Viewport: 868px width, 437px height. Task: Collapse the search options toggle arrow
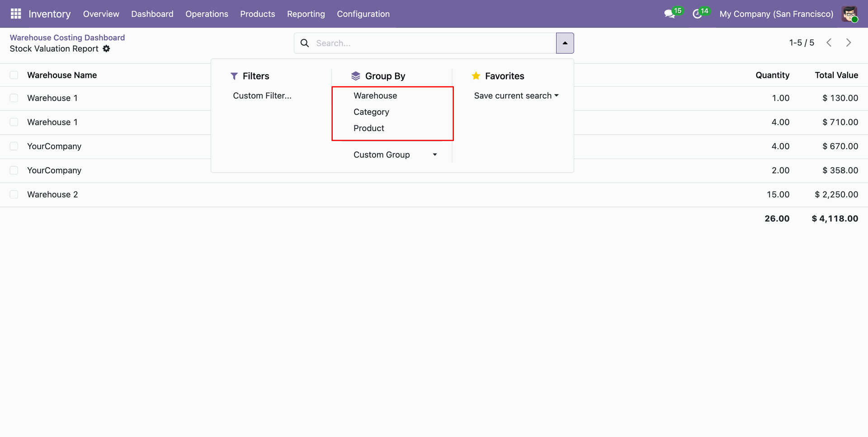click(565, 43)
